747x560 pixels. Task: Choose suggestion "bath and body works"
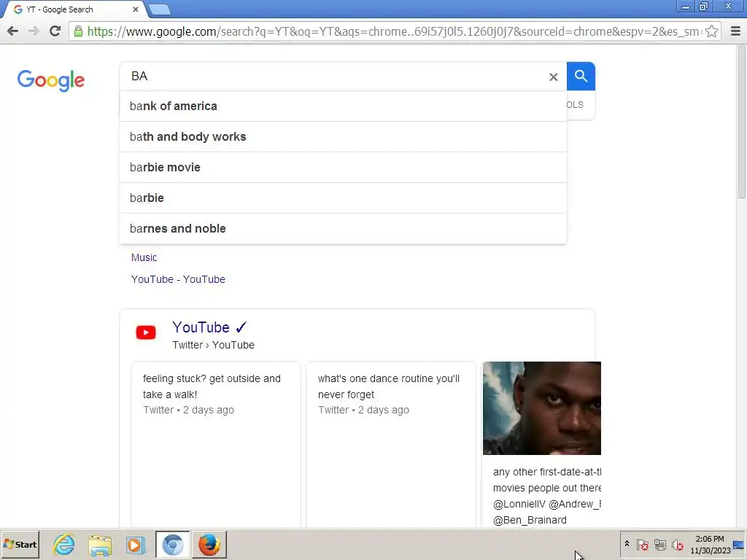(343, 136)
